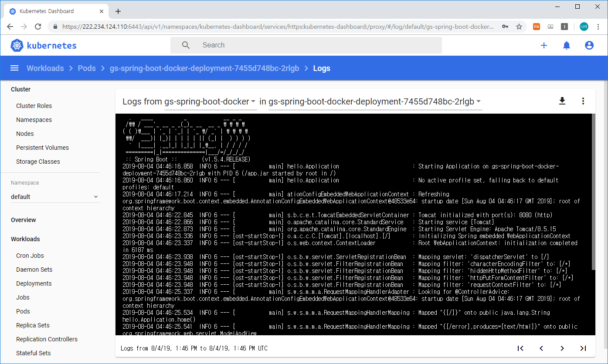Viewport: 608px width, 364px height.
Task: Open Replication Controllers in sidebar
Action: click(47, 339)
